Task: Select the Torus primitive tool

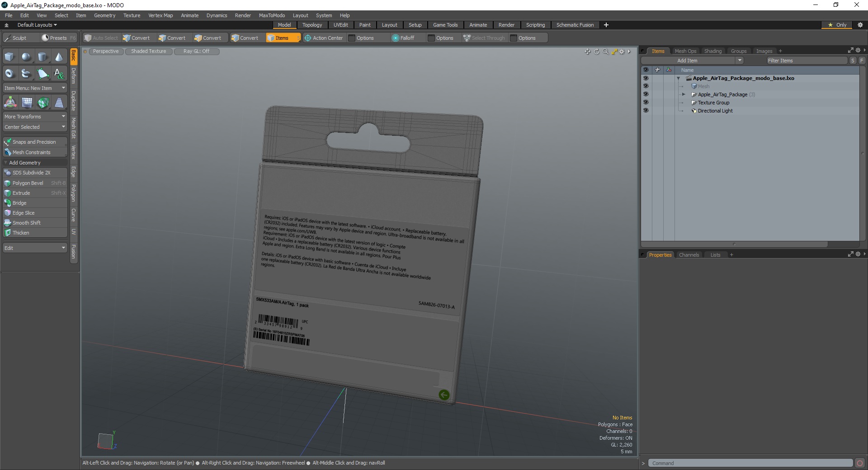Action: (9, 73)
